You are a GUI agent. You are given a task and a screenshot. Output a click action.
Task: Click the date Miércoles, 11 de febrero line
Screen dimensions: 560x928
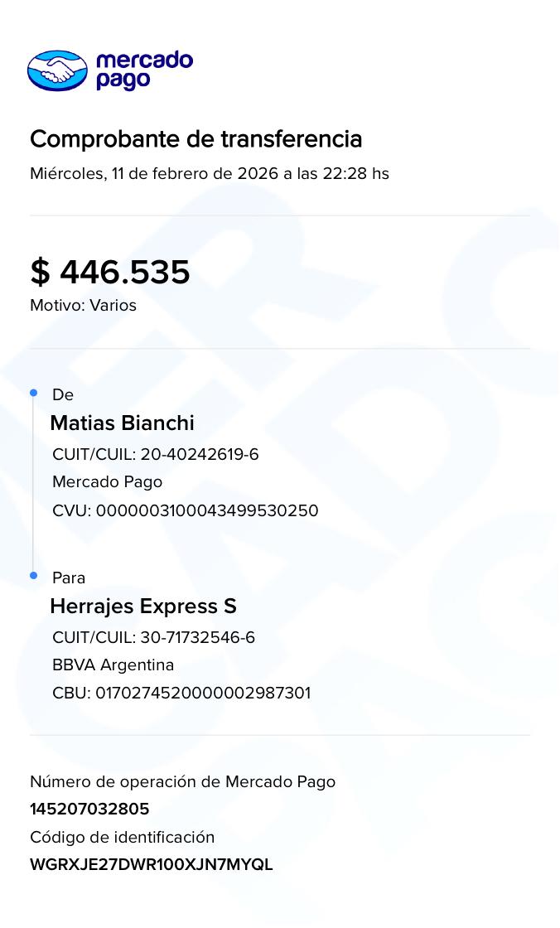coord(209,174)
